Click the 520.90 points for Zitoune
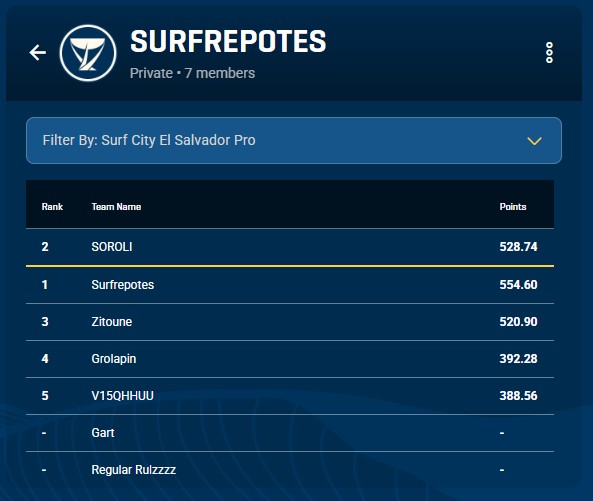 [518, 322]
